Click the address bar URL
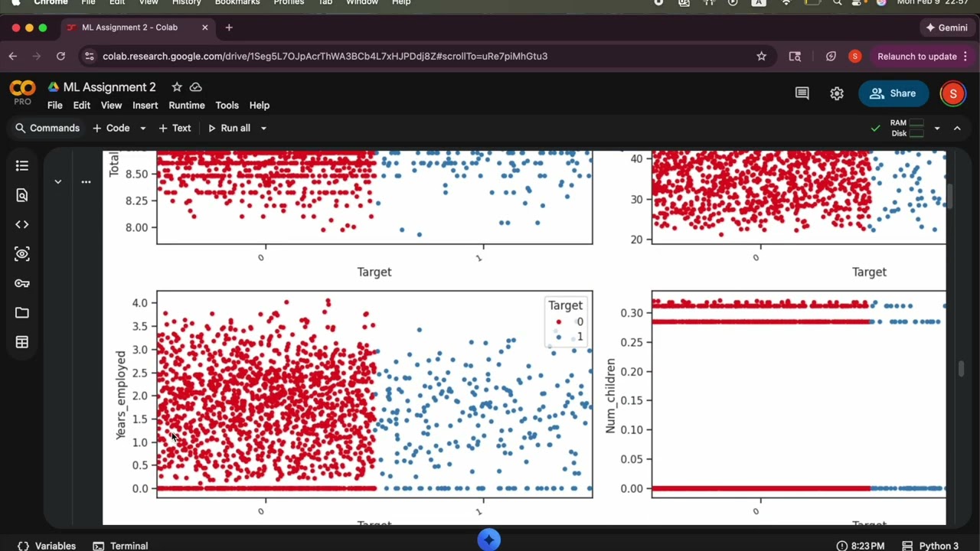 pyautogui.click(x=325, y=56)
